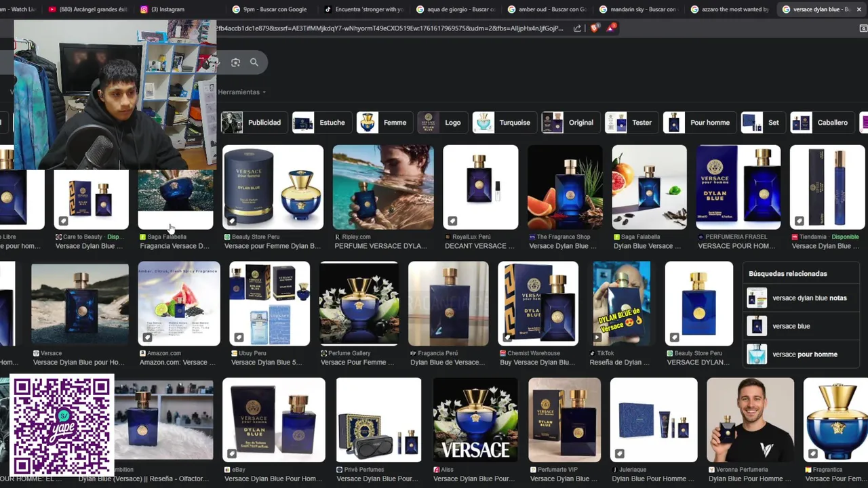Click eBay source favicon under image result
Screen dimensions: 868x488
click(x=227, y=469)
